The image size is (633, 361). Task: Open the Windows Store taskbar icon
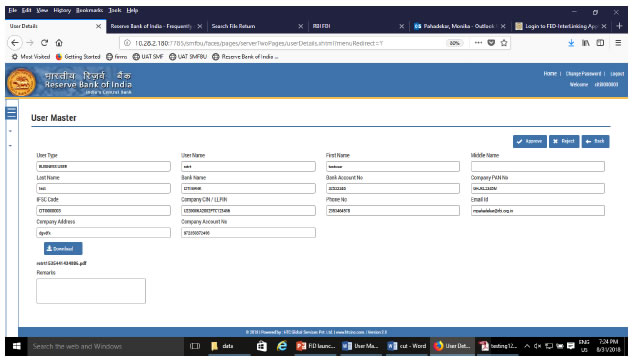tap(262, 346)
